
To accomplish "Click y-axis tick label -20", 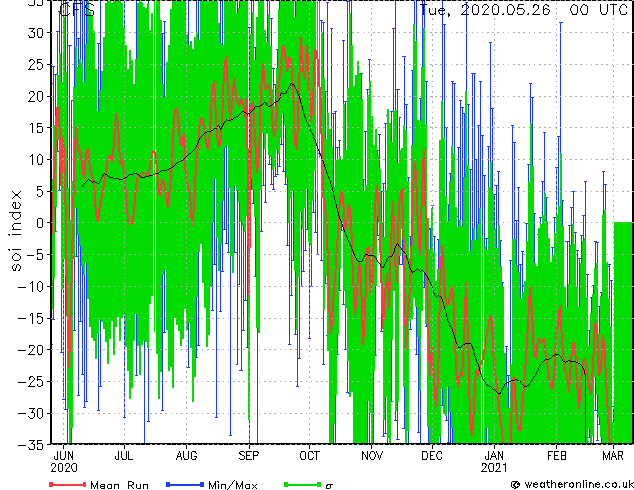I will (31, 350).
